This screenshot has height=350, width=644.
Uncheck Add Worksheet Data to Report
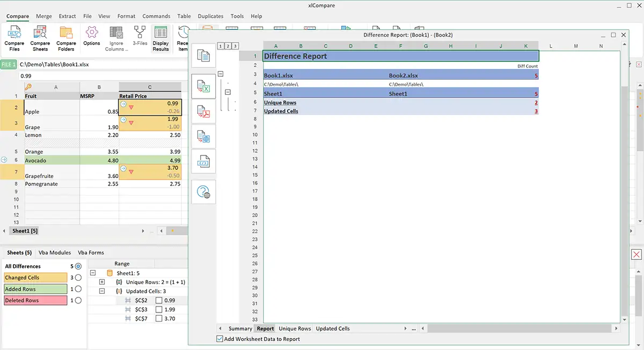(219, 339)
